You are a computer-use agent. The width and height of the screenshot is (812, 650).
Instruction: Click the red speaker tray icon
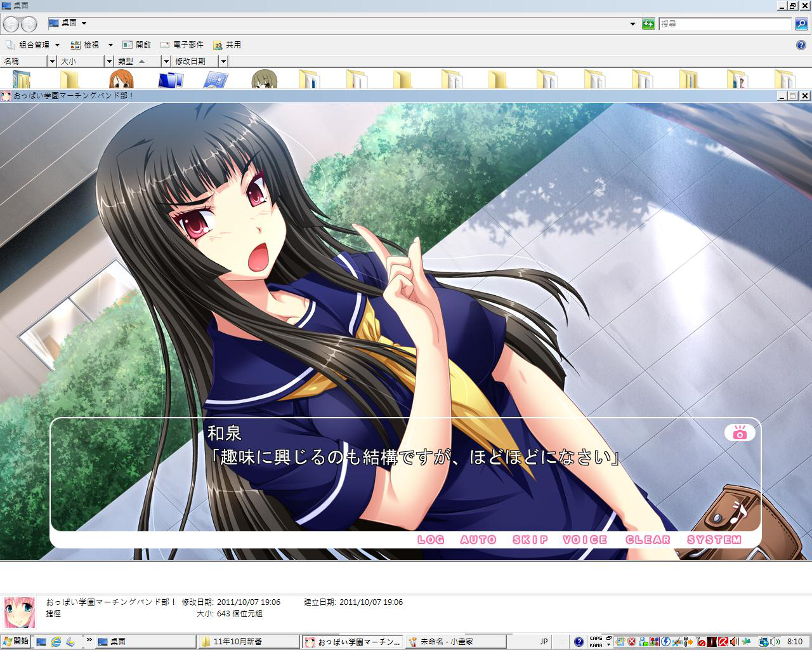point(734,642)
